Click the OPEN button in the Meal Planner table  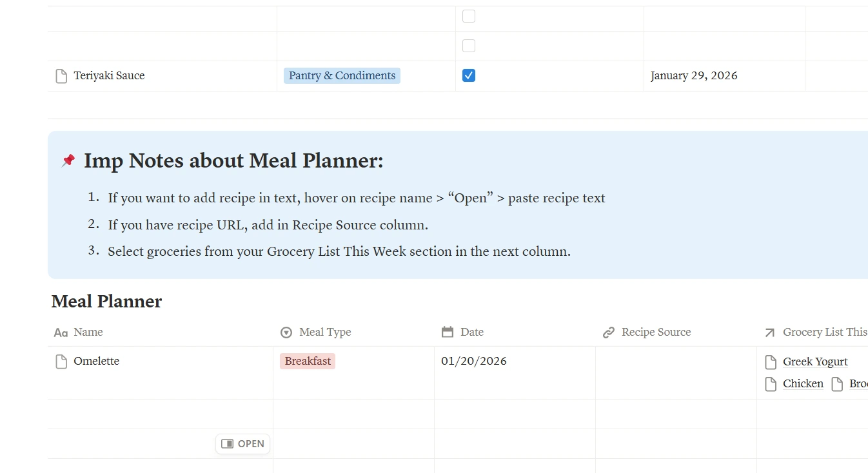(242, 443)
